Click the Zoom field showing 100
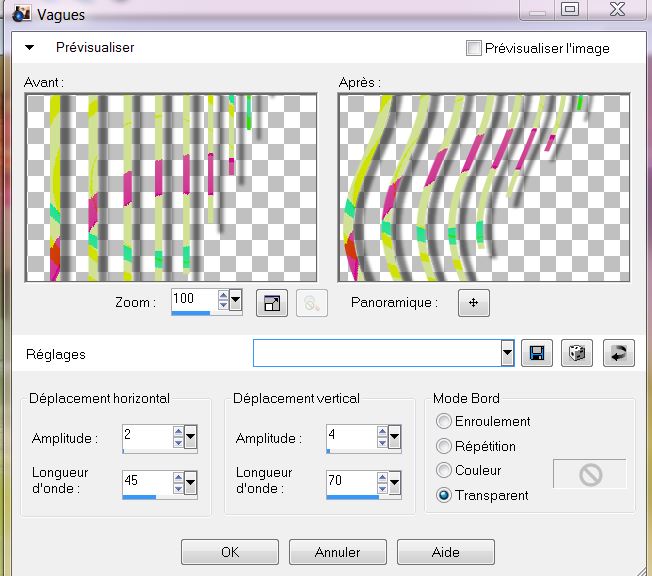Screen dimensions: 652x576 coord(195,299)
